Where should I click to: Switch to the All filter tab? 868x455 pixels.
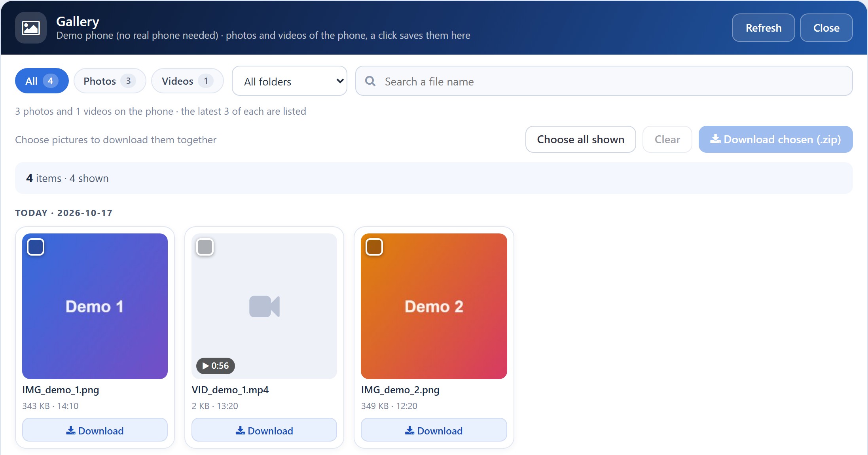(x=42, y=81)
